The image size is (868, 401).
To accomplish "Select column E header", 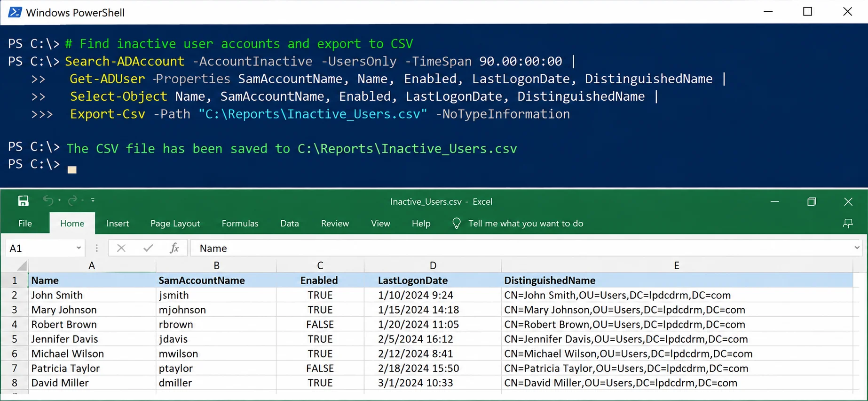I will [x=677, y=265].
